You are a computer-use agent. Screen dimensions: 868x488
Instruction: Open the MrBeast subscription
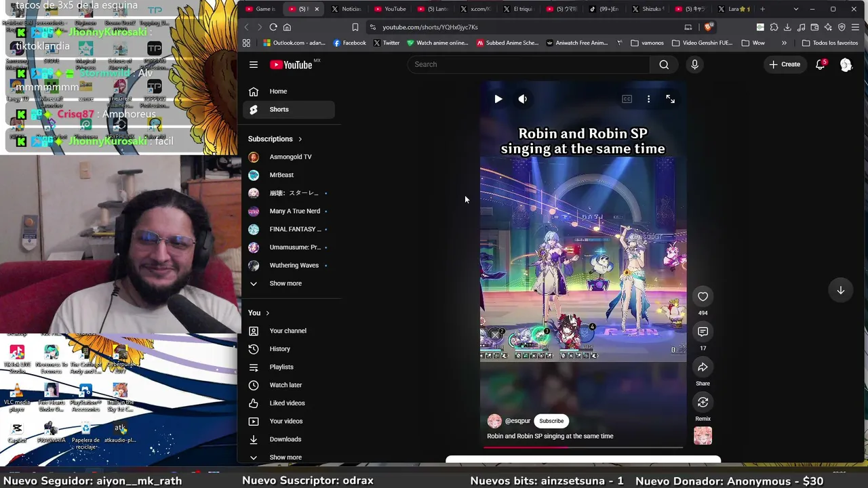[x=289, y=175]
